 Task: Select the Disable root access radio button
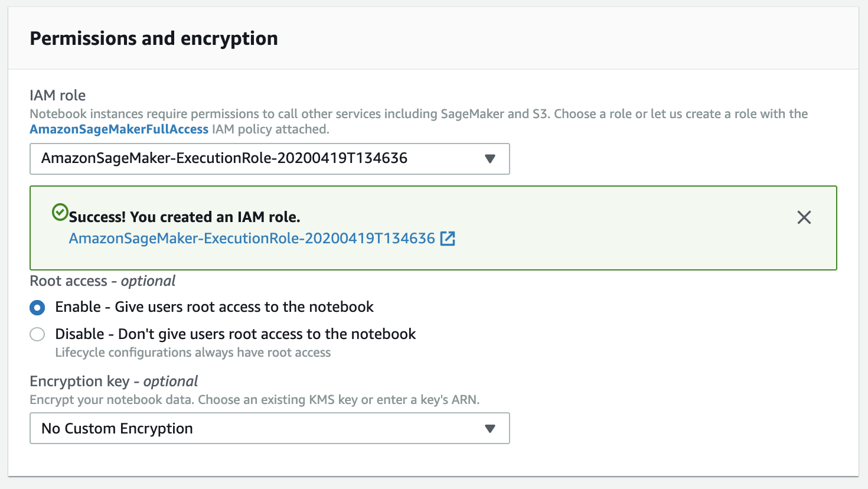point(37,335)
